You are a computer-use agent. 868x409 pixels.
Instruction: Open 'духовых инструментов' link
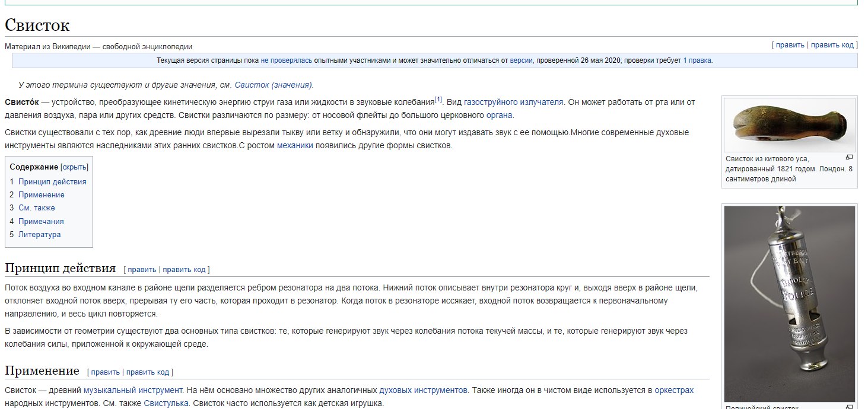tap(423, 390)
